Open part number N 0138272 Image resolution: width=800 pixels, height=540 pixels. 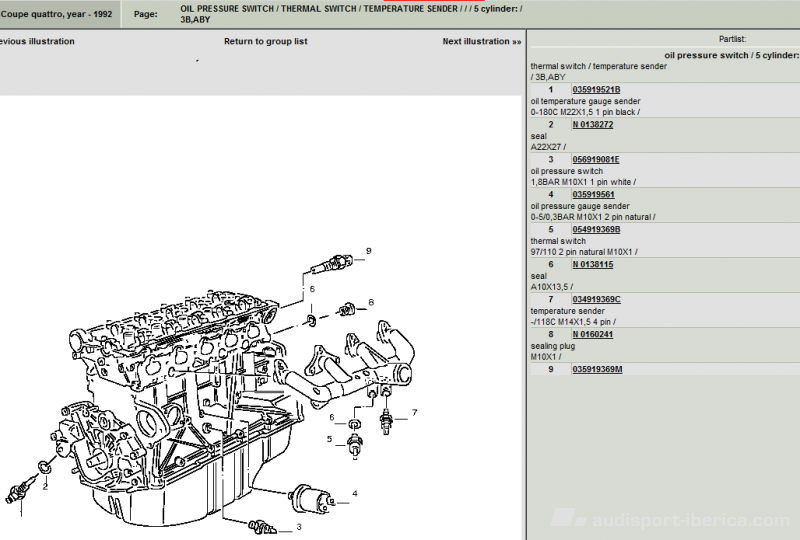(x=592, y=125)
